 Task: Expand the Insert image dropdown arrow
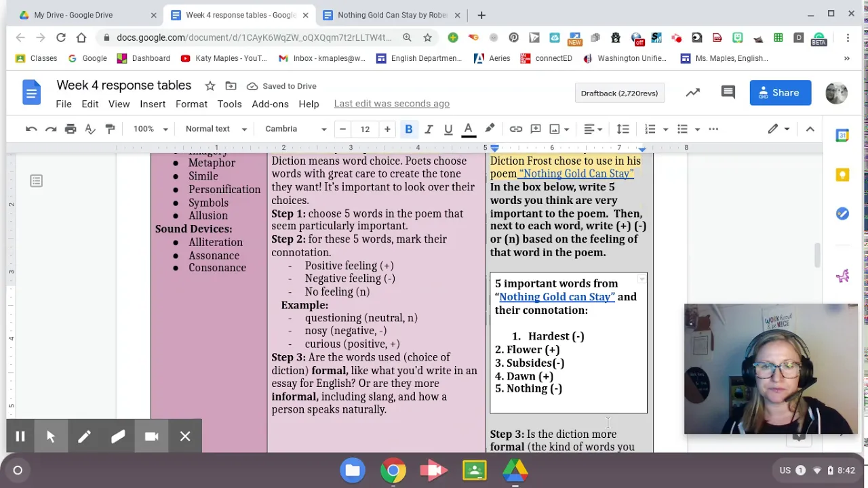(567, 129)
